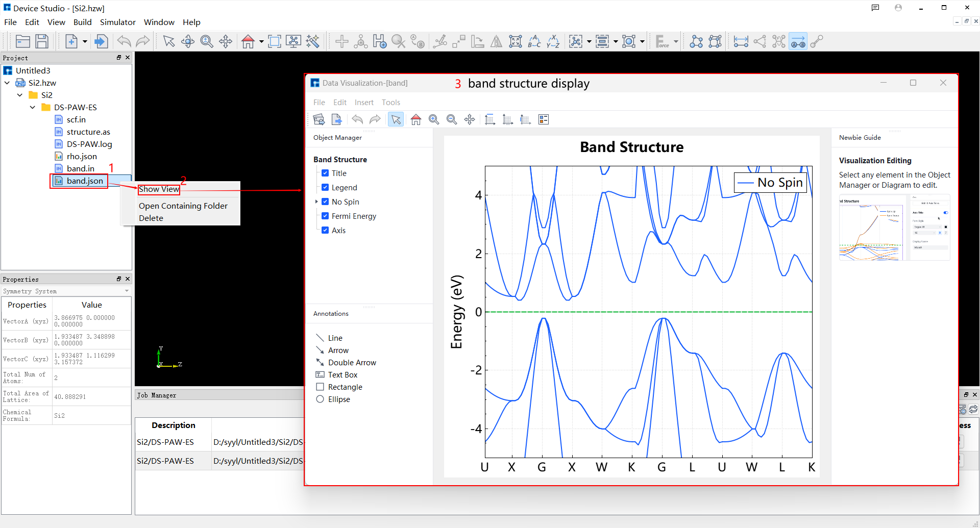Select the zoom magnifier tool in main toolbar
This screenshot has height=528, width=980.
click(207, 41)
